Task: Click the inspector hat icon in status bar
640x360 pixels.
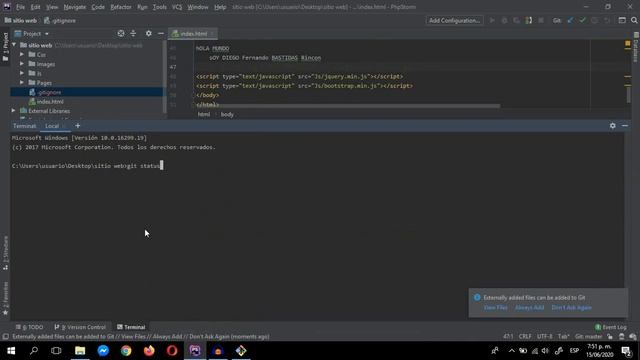Action: 621,337
